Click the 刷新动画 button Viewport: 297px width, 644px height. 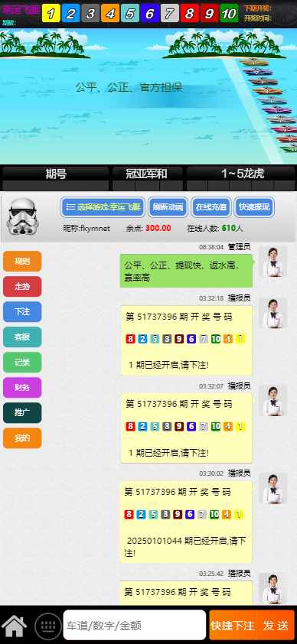168,207
